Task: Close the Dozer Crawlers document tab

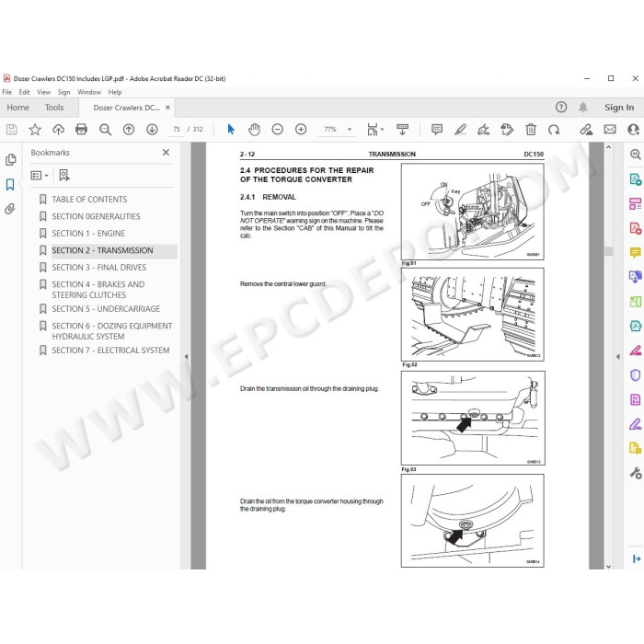Action: click(167, 108)
